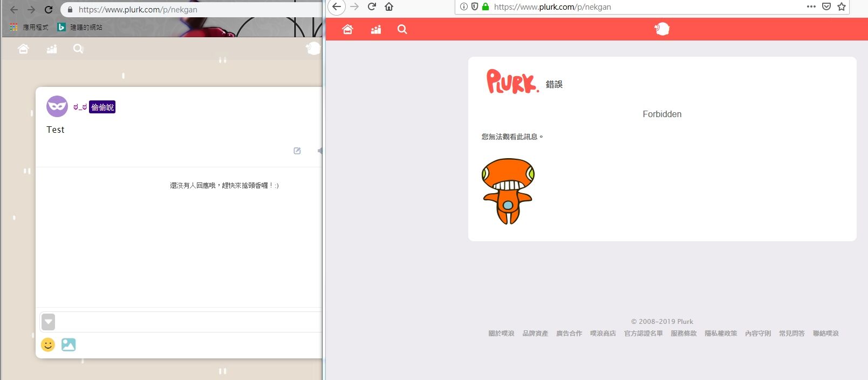Open the 隱私權政策 footer link

click(721, 334)
